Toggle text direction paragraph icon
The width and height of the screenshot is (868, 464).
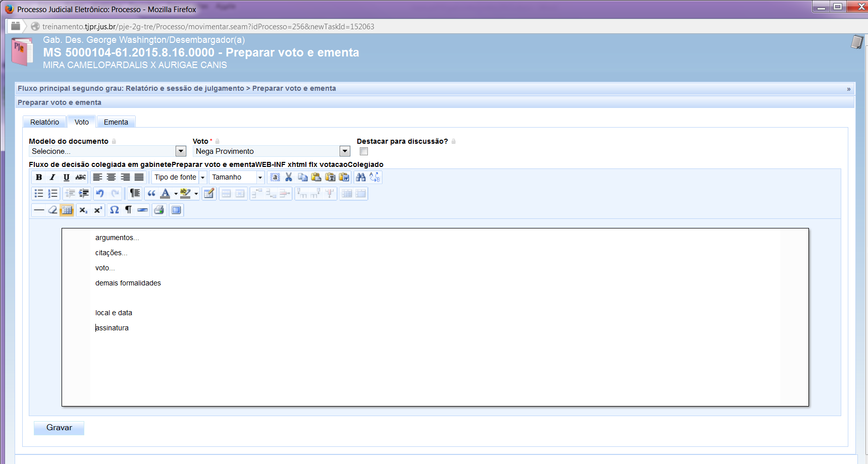pyautogui.click(x=135, y=194)
